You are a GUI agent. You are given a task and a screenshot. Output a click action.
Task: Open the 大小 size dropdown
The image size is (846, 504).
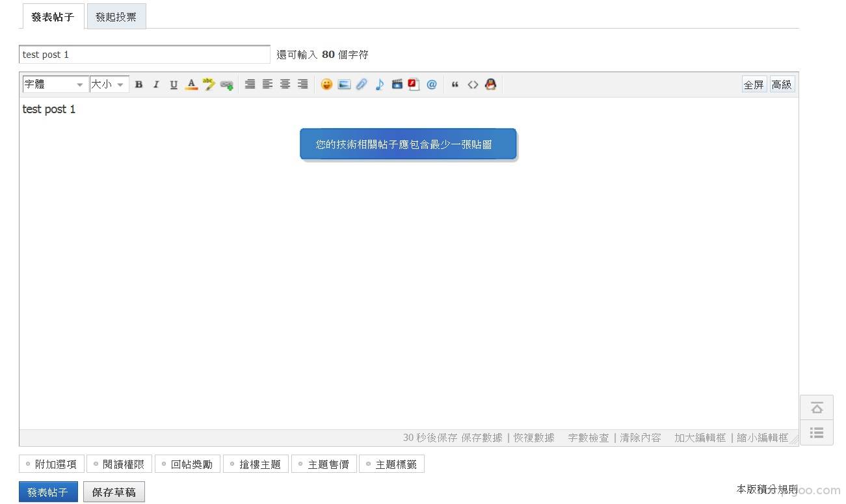click(x=109, y=85)
